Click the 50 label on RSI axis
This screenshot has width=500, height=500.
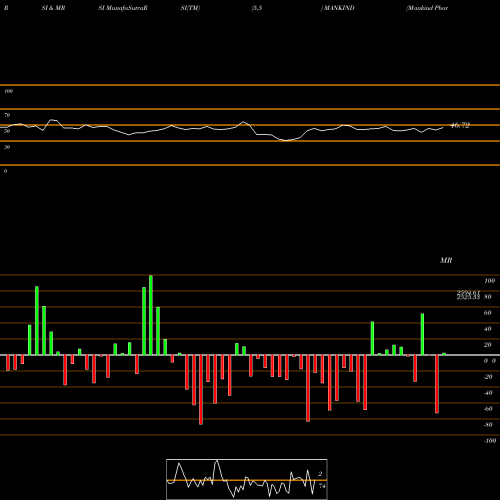(7, 131)
